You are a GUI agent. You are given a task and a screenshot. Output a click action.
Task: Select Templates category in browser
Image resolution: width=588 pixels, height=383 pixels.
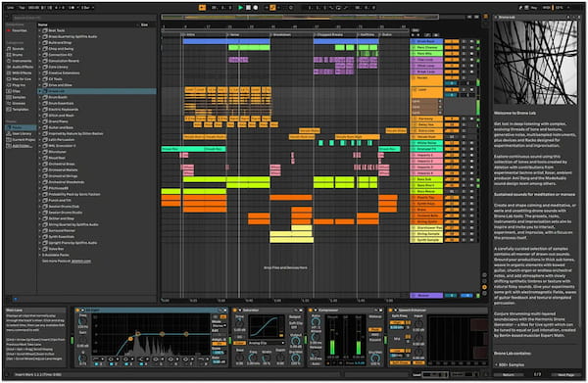point(21,110)
